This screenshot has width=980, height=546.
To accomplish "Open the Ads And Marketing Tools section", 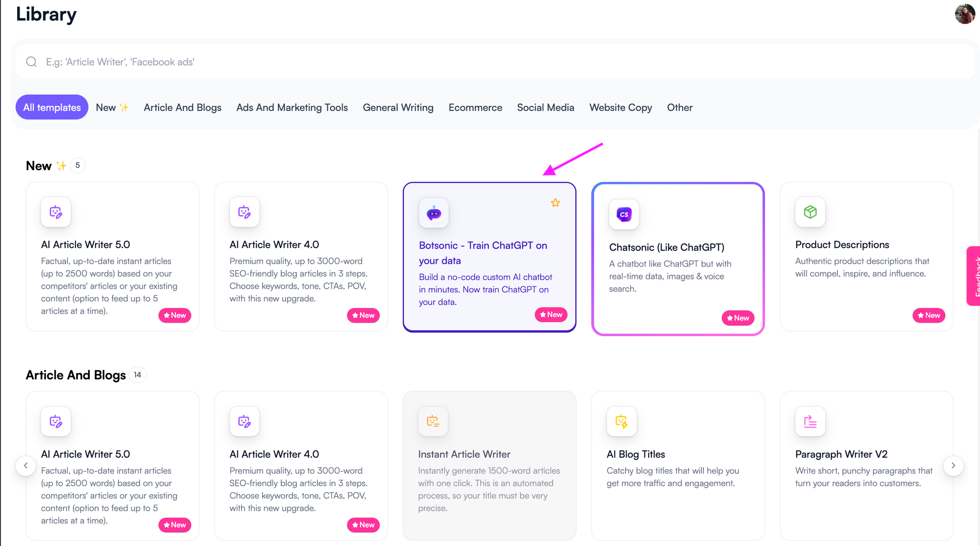I will pos(291,107).
